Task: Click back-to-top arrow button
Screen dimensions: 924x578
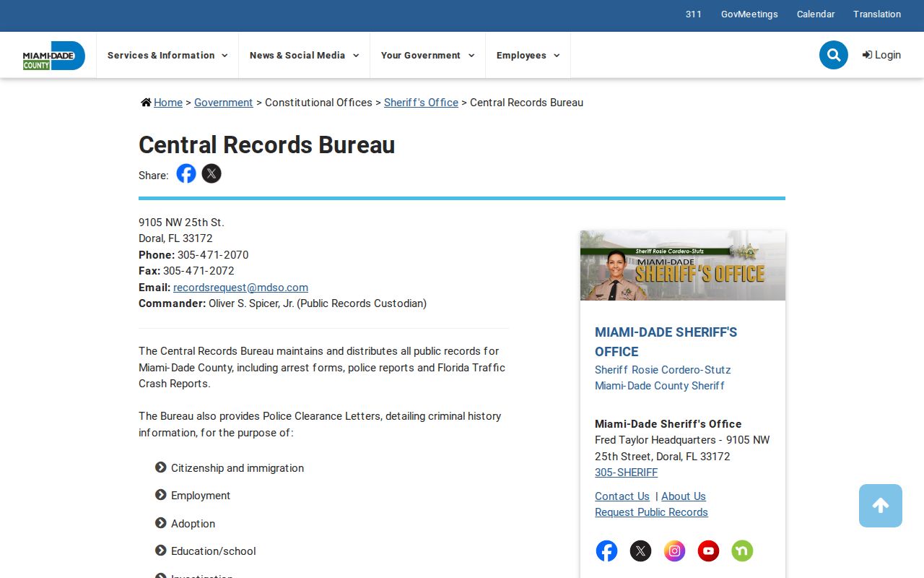Action: pos(881,506)
